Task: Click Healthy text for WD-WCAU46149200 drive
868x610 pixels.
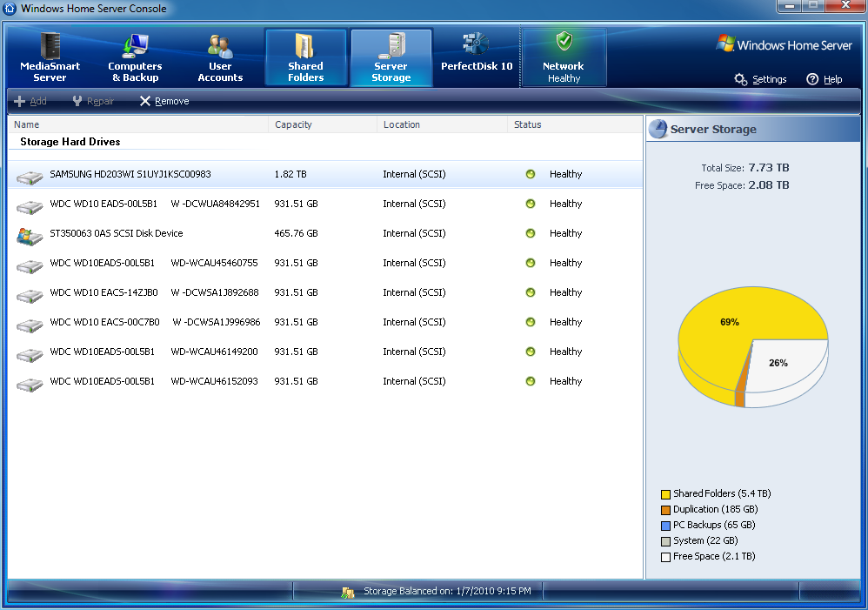Action: 565,352
